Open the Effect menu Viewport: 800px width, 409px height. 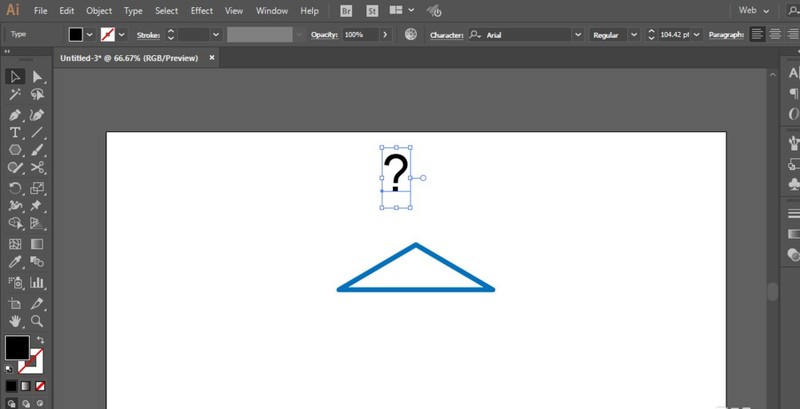point(202,11)
